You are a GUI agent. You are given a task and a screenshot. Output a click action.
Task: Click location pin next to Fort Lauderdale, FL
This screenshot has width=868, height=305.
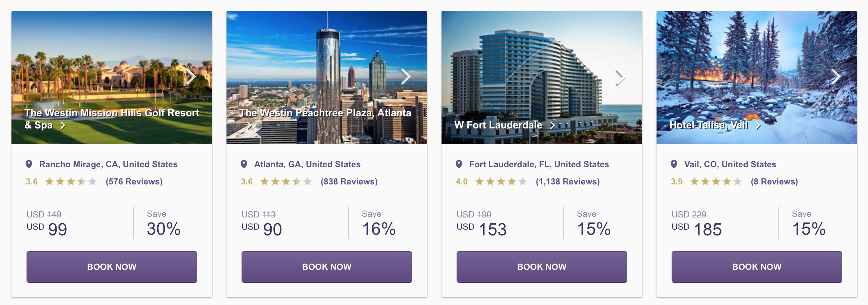pyautogui.click(x=459, y=164)
